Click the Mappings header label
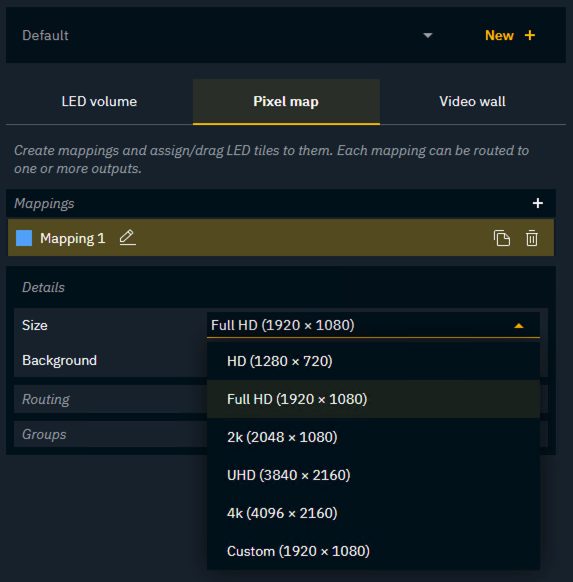The width and height of the screenshot is (573, 582). pyautogui.click(x=44, y=203)
